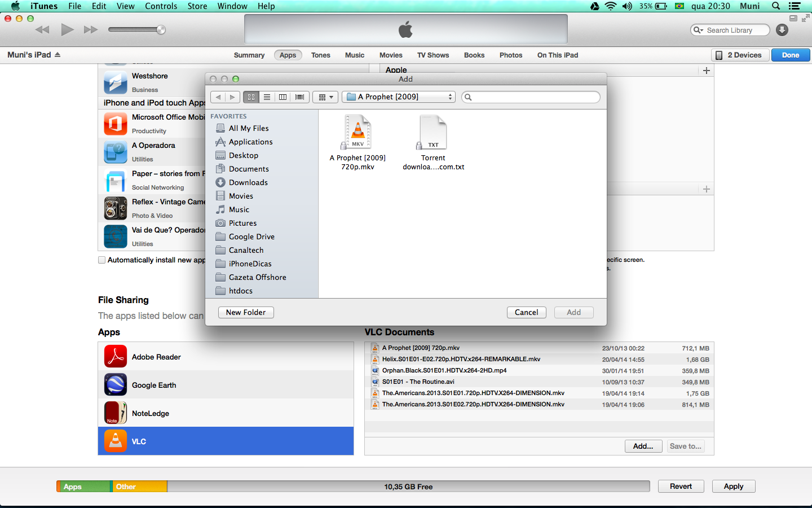Select NoteLedge in File Sharing apps
Image resolution: width=812 pixels, height=508 pixels.
226,413
